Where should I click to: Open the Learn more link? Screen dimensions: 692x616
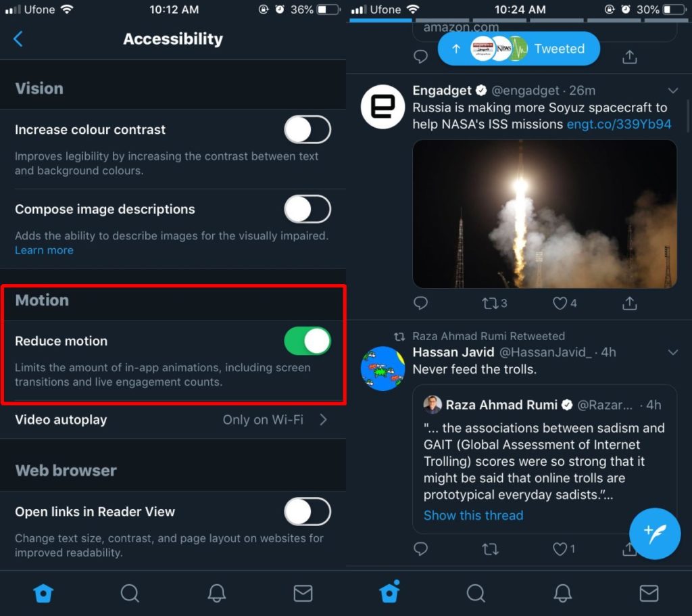(44, 250)
